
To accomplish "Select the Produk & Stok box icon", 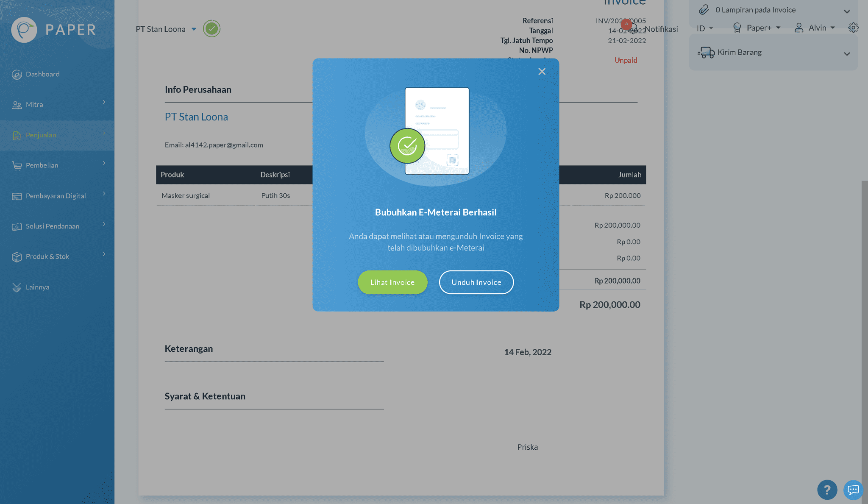I will (x=17, y=256).
